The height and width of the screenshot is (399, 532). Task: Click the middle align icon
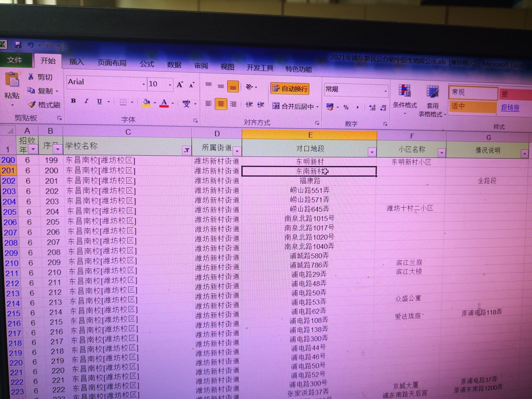[x=221, y=86]
